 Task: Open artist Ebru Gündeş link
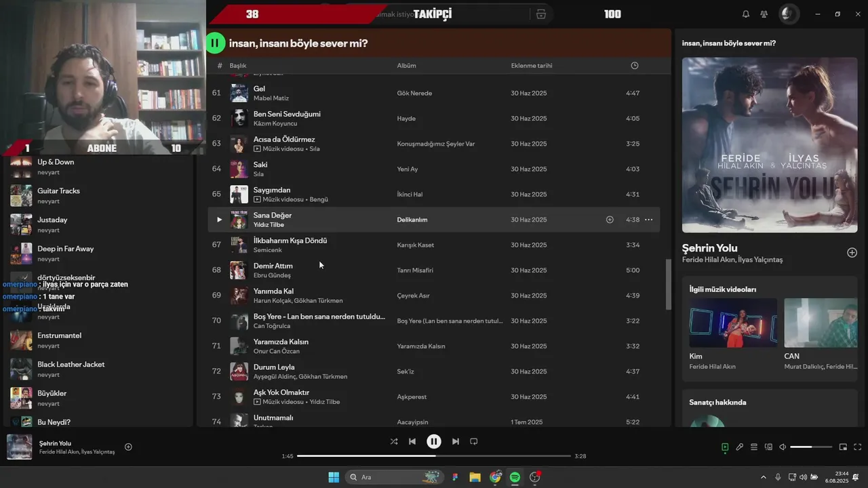pos(272,275)
